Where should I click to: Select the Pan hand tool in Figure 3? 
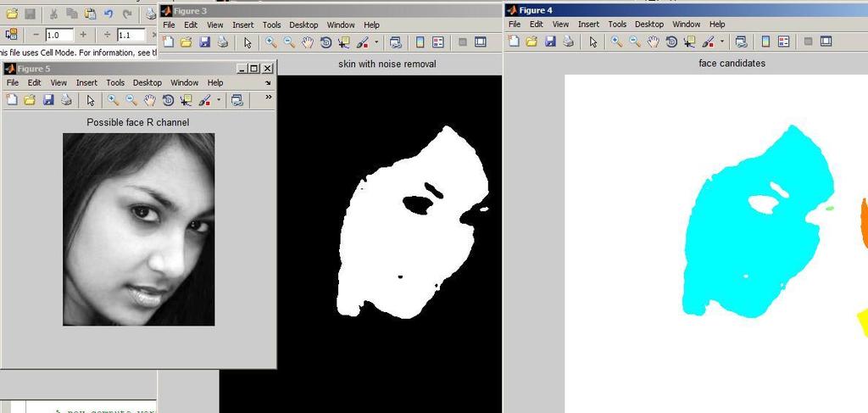coord(308,42)
